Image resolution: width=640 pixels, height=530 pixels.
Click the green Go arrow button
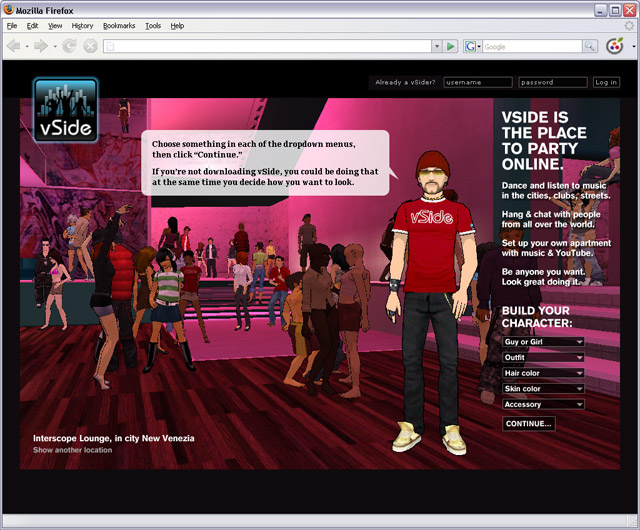pyautogui.click(x=451, y=46)
